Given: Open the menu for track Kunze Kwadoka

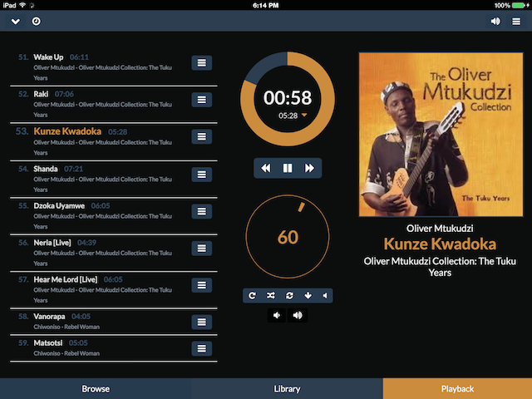Looking at the screenshot, I should [x=201, y=136].
